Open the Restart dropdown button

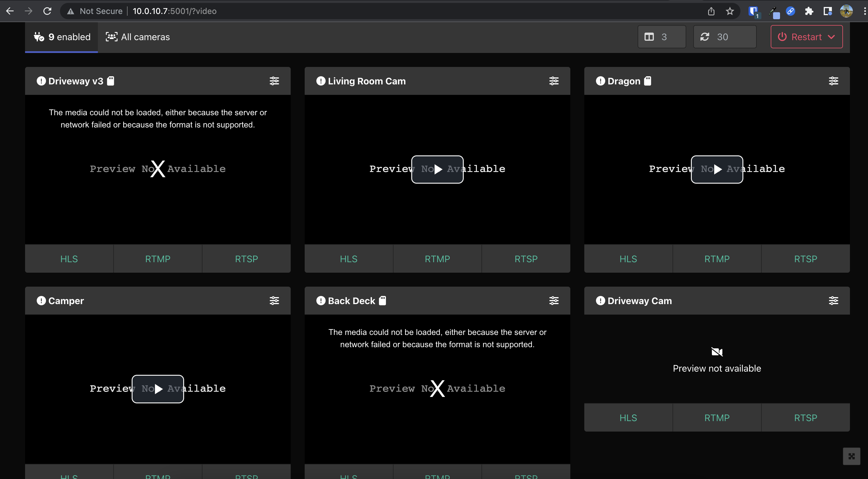(807, 37)
